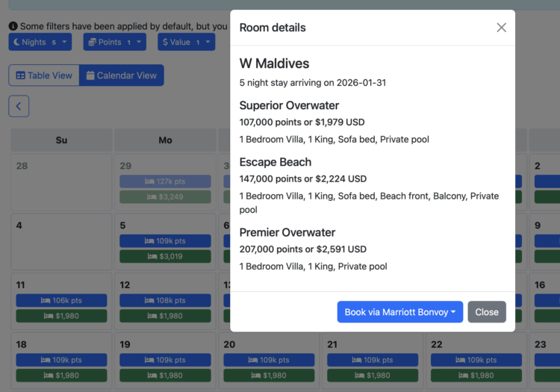This screenshot has width=560, height=392.
Task: Expand the Points filter dropdown
Action: pyautogui.click(x=114, y=43)
